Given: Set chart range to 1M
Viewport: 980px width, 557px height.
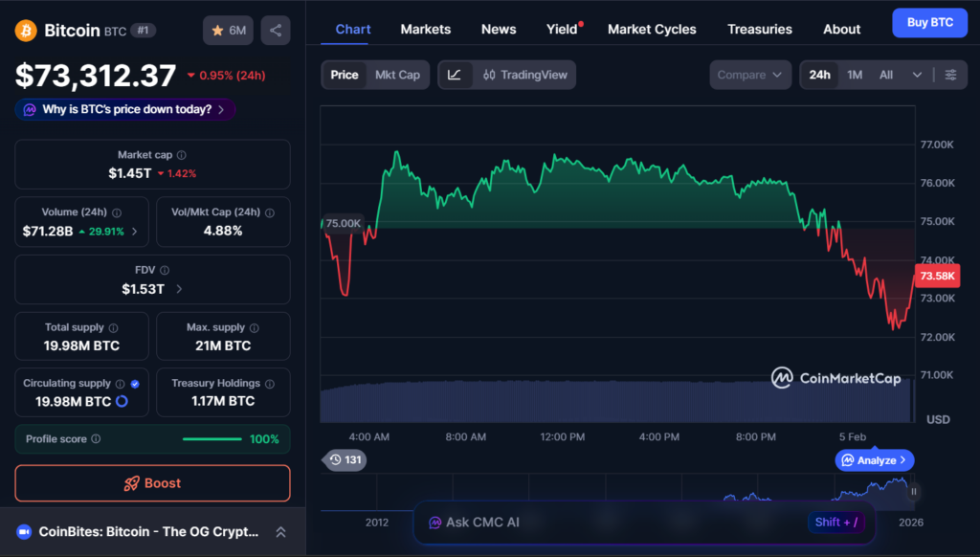Looking at the screenshot, I should point(855,75).
